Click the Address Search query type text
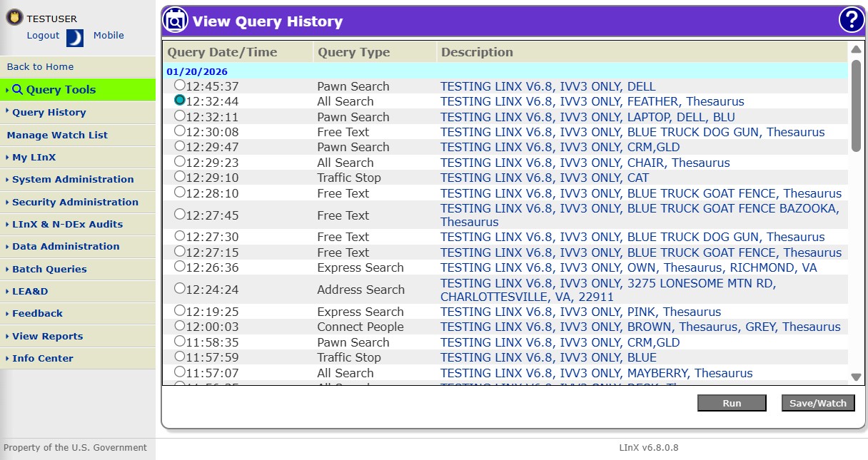Viewport: 868px width, 460px height. (x=360, y=290)
